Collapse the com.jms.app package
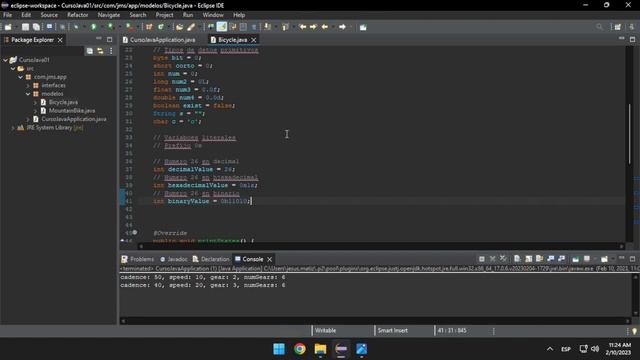The width and height of the screenshot is (640, 360). [20, 77]
